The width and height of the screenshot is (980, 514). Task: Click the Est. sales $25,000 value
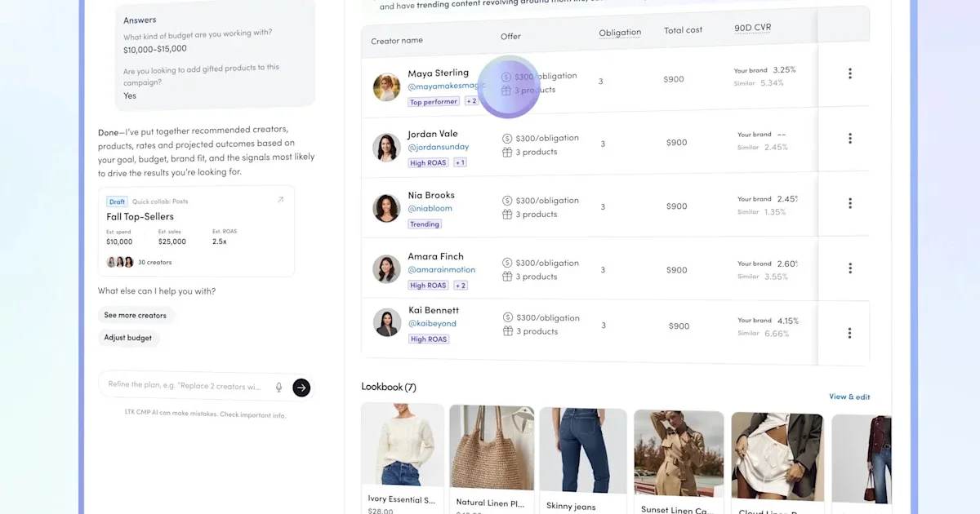172,241
